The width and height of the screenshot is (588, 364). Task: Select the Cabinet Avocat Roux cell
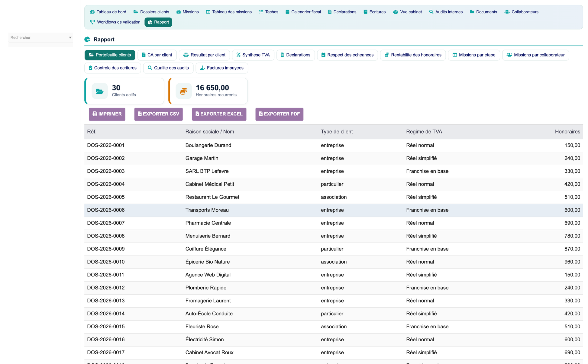tap(209, 353)
